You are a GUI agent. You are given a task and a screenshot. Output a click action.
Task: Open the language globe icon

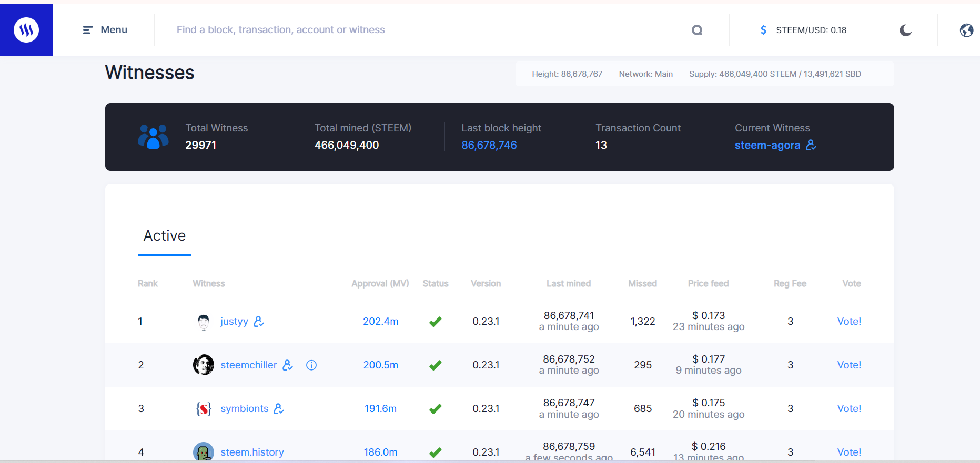click(966, 30)
